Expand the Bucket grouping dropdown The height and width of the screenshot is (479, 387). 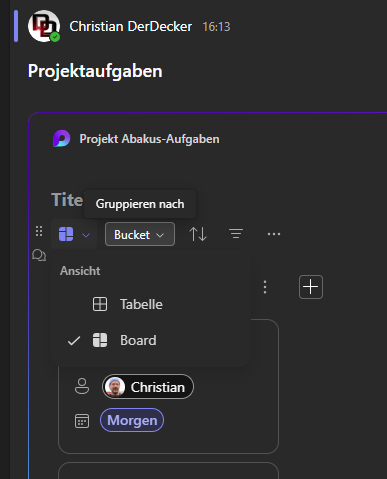(140, 234)
